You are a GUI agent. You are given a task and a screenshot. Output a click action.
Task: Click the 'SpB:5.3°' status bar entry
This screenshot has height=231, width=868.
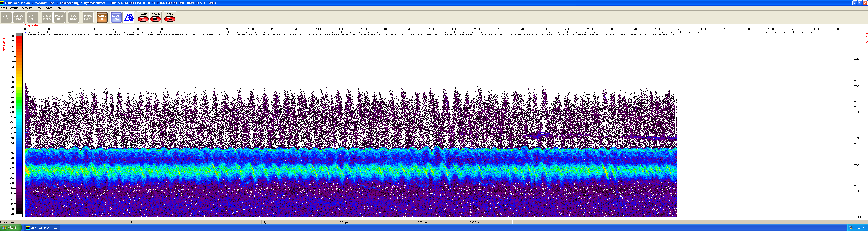click(475, 222)
